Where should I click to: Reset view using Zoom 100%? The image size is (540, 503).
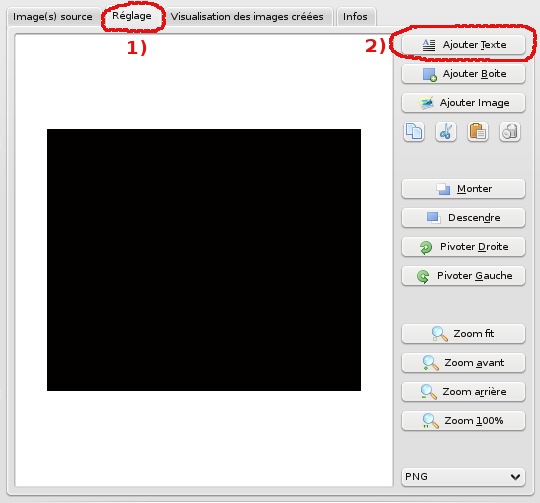(463, 420)
